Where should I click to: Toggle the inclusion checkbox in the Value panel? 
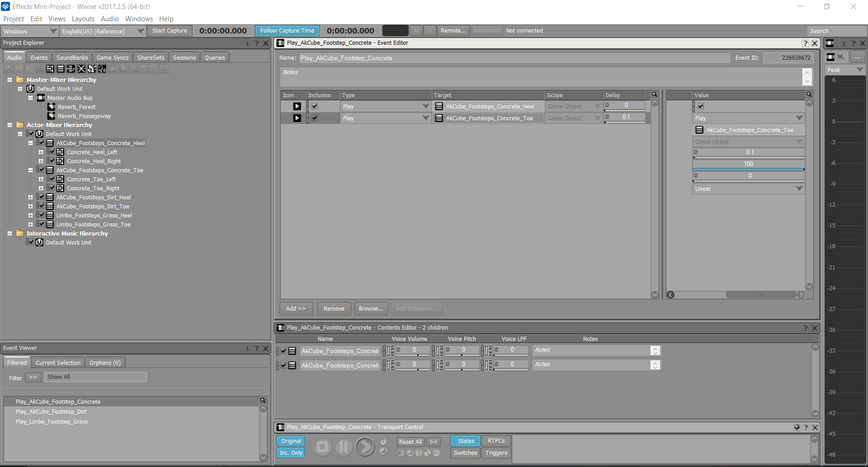click(x=701, y=106)
